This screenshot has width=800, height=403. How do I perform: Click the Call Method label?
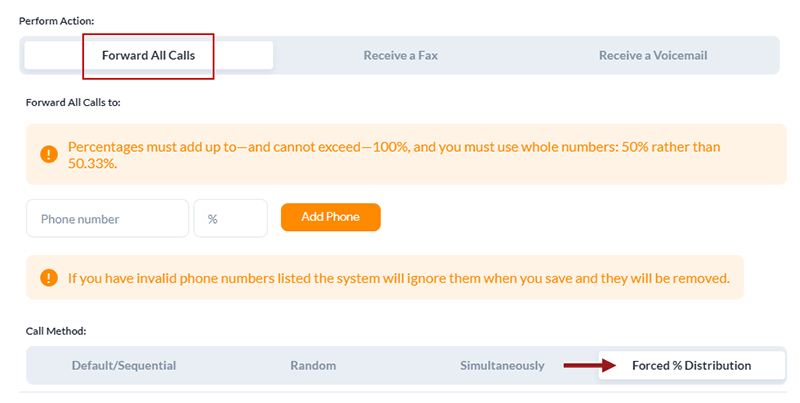(56, 331)
